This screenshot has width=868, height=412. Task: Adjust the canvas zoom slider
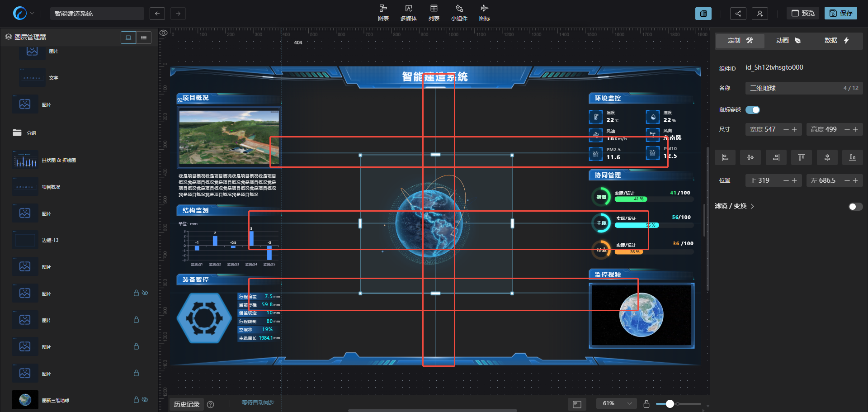click(670, 404)
